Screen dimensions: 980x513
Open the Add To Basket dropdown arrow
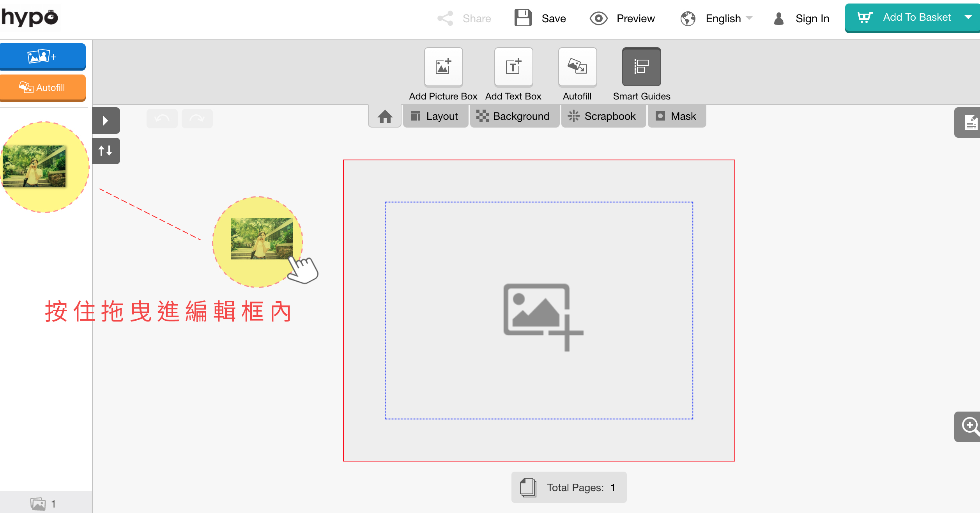[x=968, y=17]
